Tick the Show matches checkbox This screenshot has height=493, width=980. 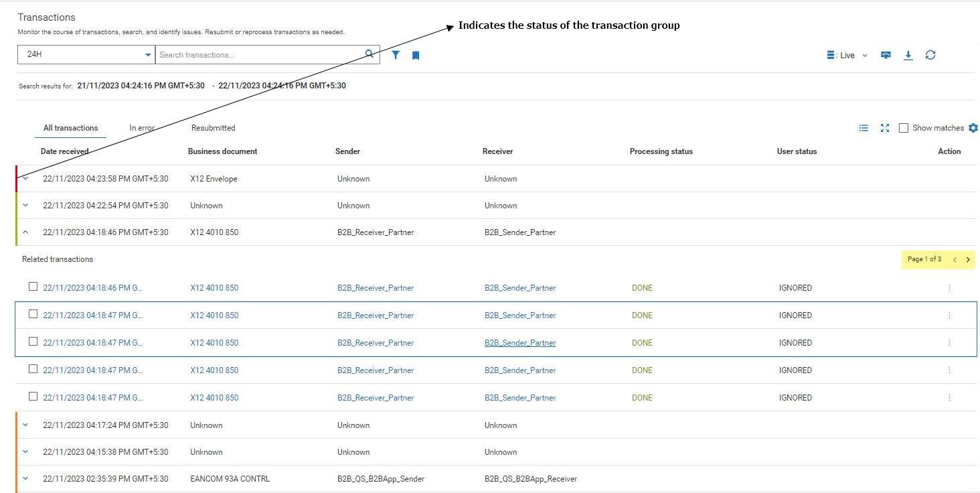pos(904,128)
